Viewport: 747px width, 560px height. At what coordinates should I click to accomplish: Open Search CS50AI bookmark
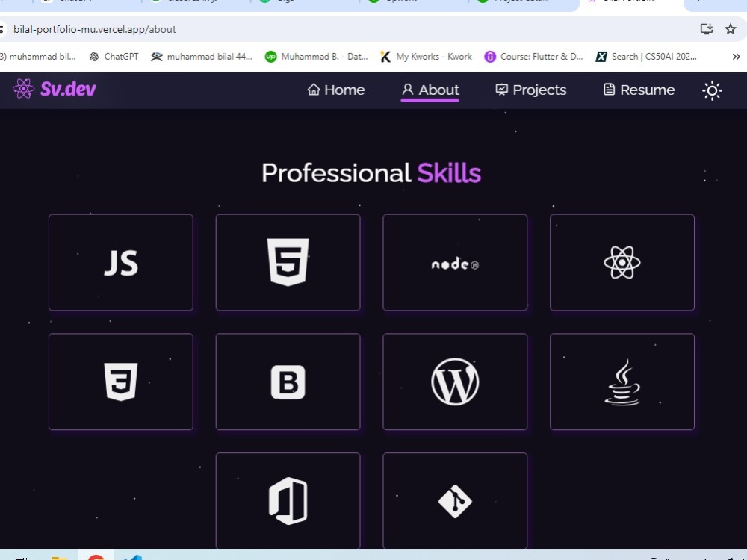tap(646, 57)
